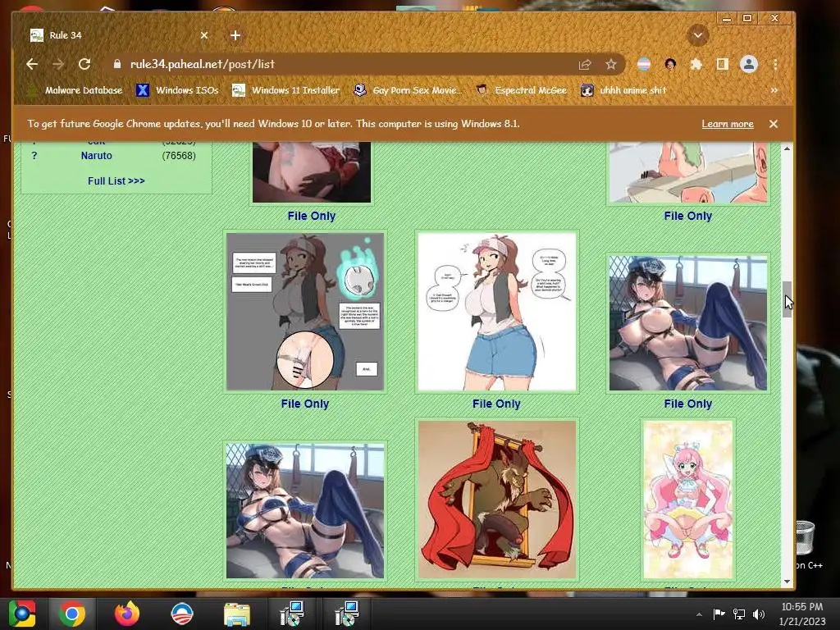Open the round logo taskbar app
840x630 pixels.
click(182, 614)
